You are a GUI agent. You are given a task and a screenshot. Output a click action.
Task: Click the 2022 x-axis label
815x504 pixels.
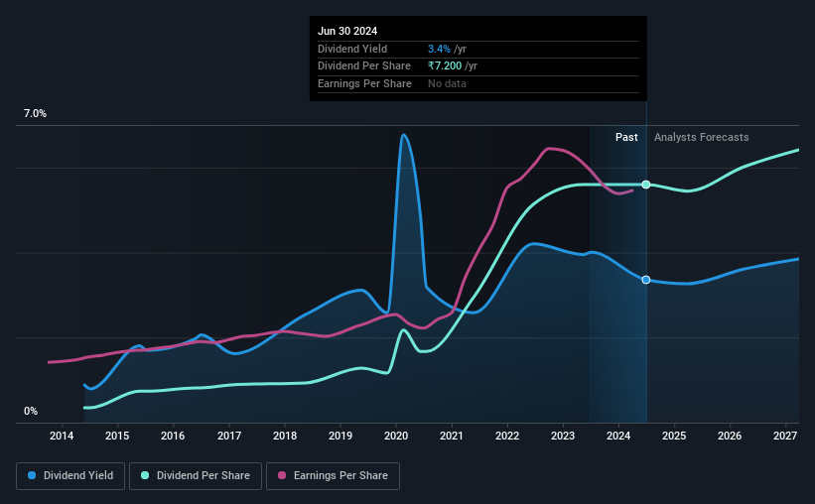click(x=507, y=436)
